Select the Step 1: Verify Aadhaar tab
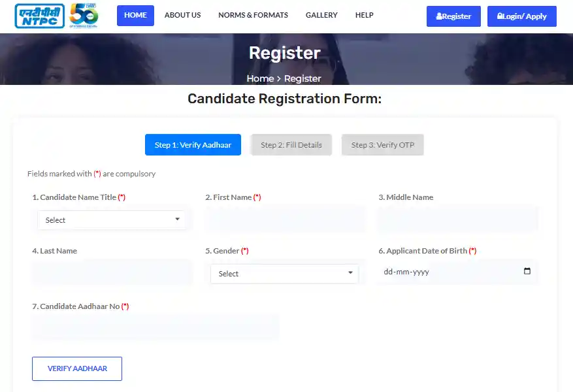 [193, 144]
